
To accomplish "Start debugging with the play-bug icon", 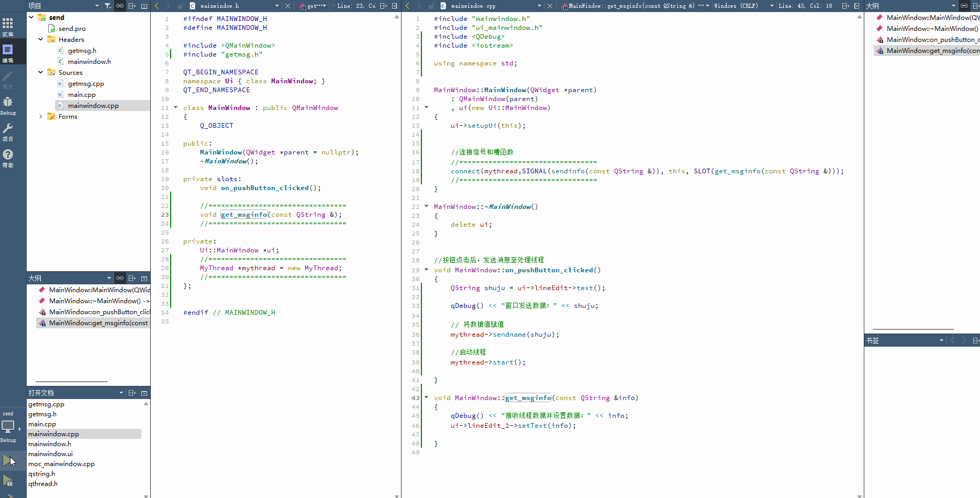I will click(8, 480).
